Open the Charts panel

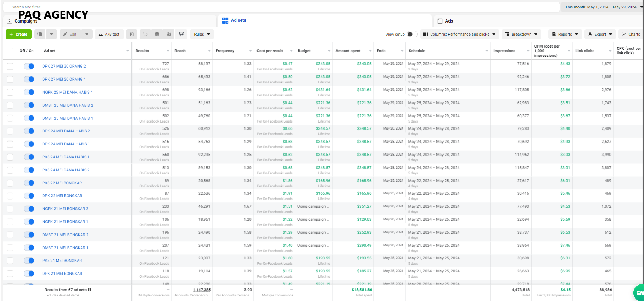(631, 34)
